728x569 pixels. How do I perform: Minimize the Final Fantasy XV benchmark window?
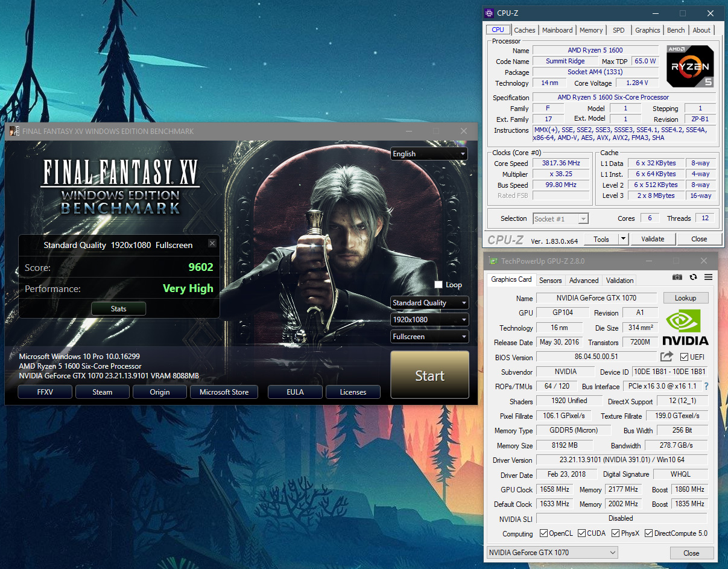point(409,131)
